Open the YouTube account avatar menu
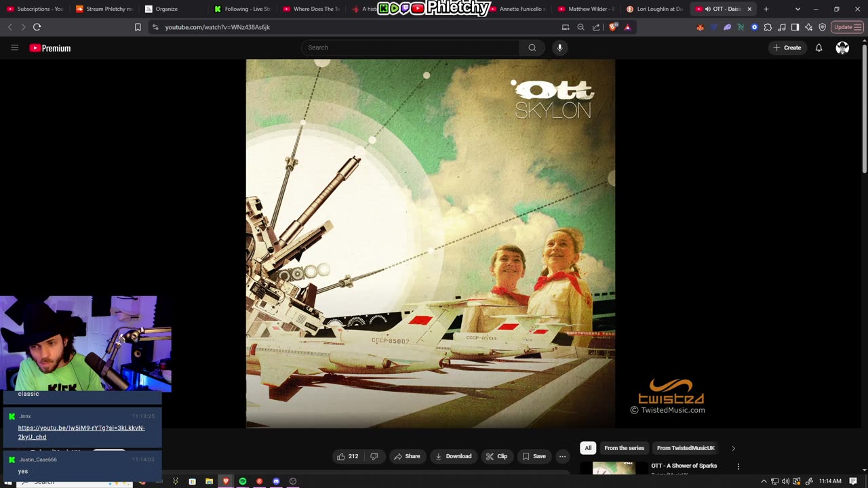Screen dimensions: 868x488 (x=842, y=47)
